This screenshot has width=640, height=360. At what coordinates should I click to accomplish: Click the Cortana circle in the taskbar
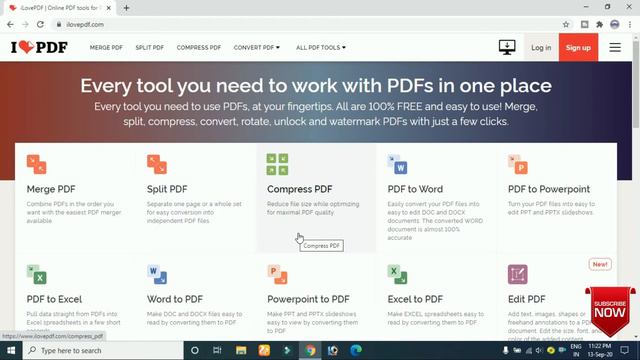pos(195,351)
